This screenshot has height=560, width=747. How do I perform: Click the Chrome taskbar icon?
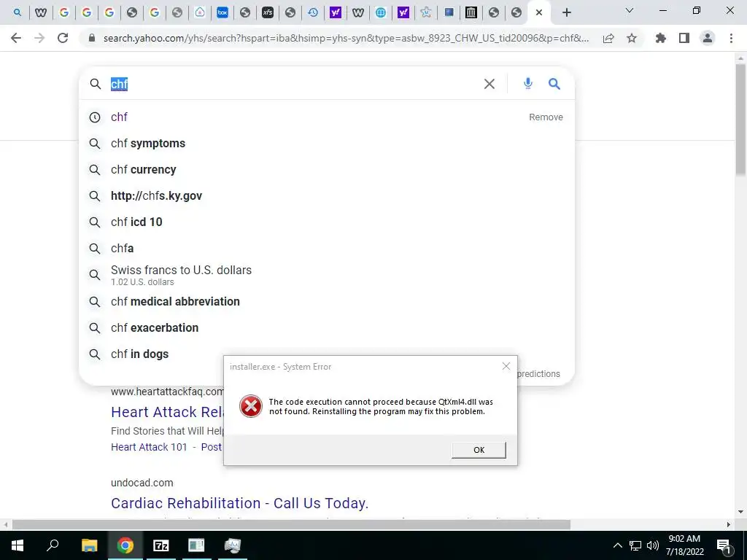[x=125, y=545]
